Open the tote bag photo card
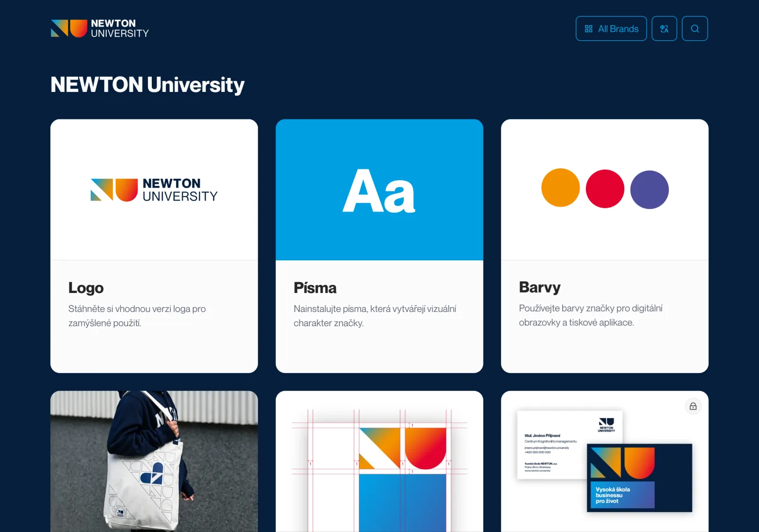This screenshot has width=759, height=532. coord(154,461)
